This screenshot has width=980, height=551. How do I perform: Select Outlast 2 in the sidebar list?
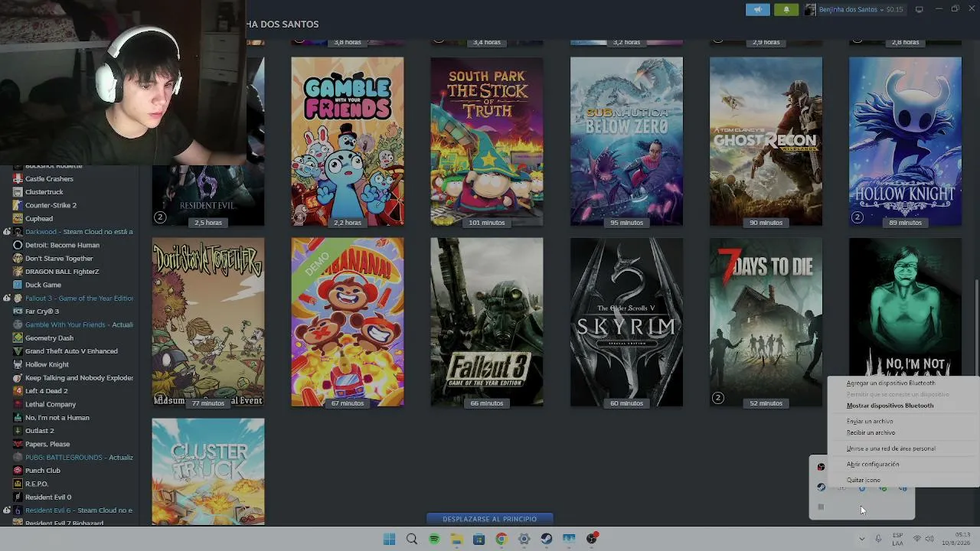point(40,431)
